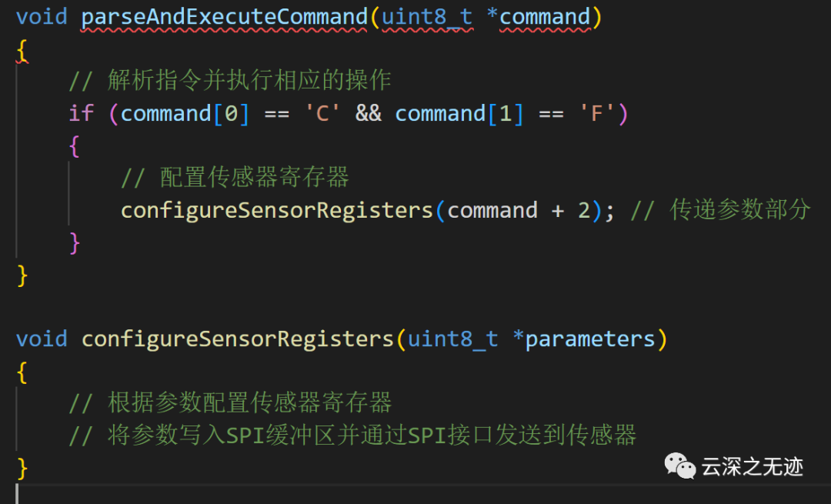Click the 云深之无迹 watermark text
Viewport: 831px width, 504px height.
point(753,467)
